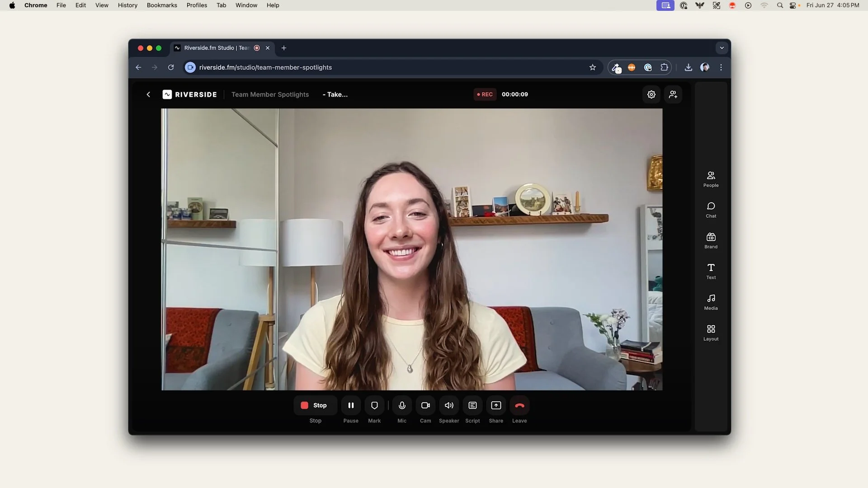Open the Script teleprompter
This screenshot has height=488, width=868.
point(472,405)
